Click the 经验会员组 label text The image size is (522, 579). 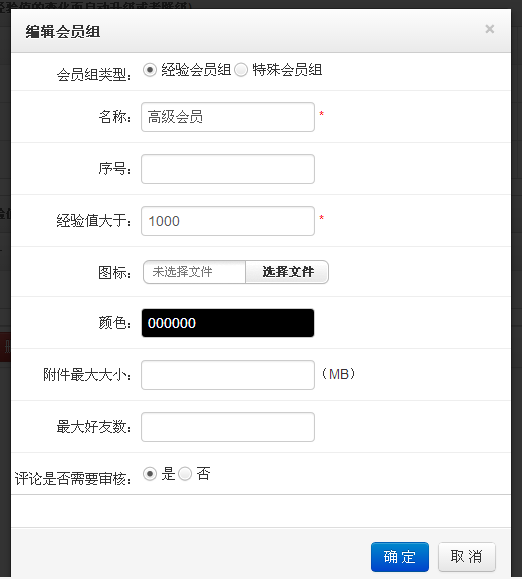coord(196,70)
